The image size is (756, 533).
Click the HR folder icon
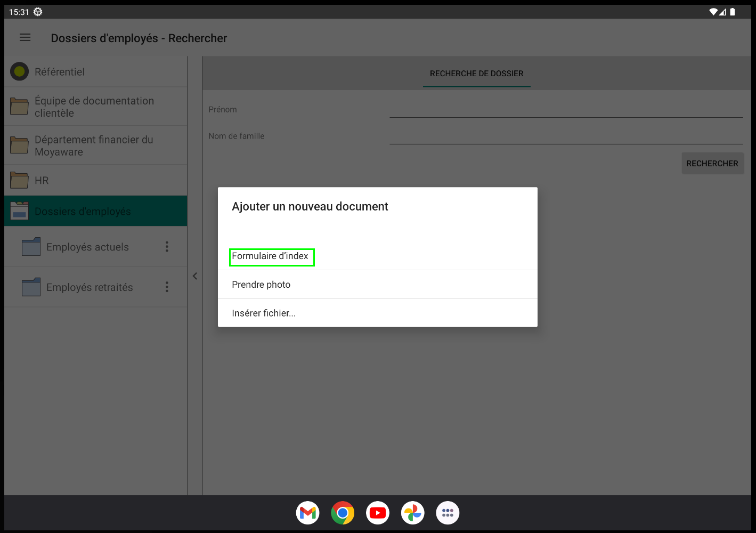pyautogui.click(x=20, y=180)
